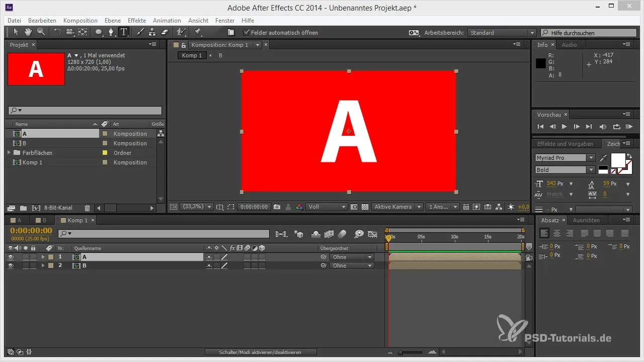Click the eyedropper in the character panel

604,158
